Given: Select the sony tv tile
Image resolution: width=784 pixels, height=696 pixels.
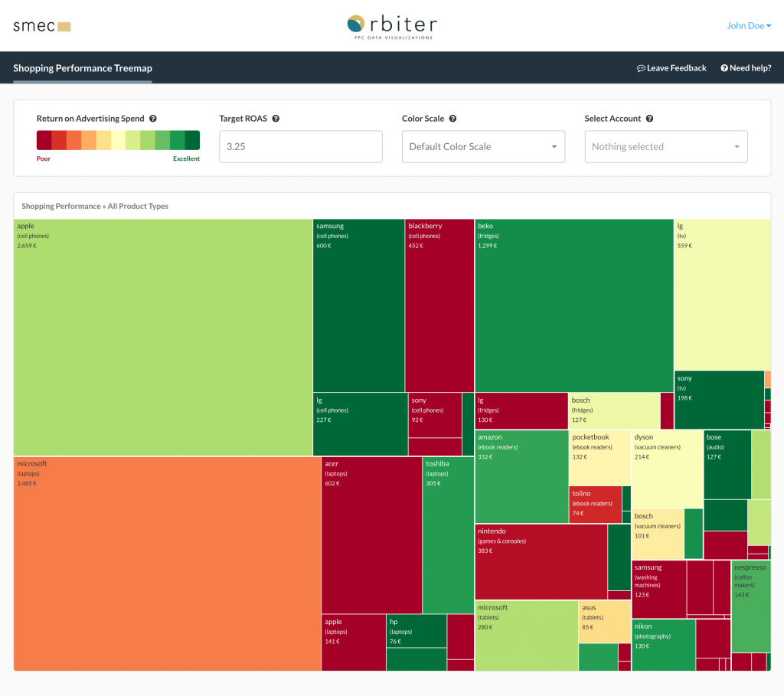Looking at the screenshot, I should pyautogui.click(x=719, y=400).
